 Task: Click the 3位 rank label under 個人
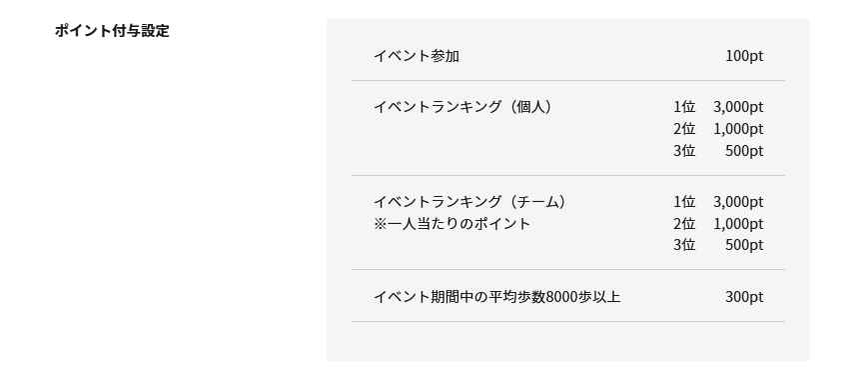[684, 150]
